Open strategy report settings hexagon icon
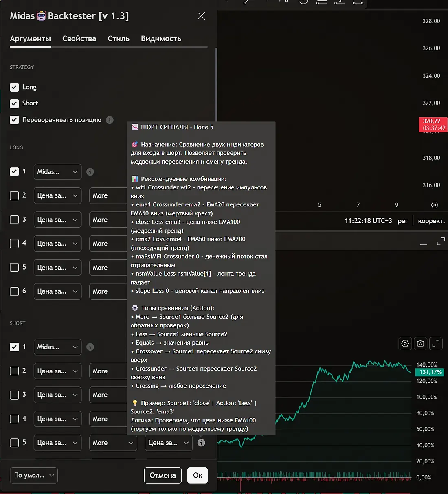 [405, 344]
